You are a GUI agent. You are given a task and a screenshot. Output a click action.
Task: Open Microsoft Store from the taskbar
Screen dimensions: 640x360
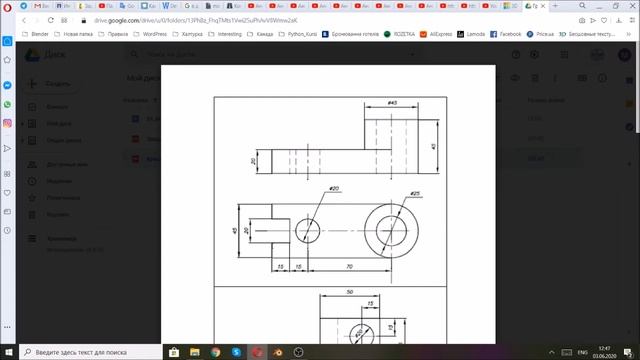point(174,352)
